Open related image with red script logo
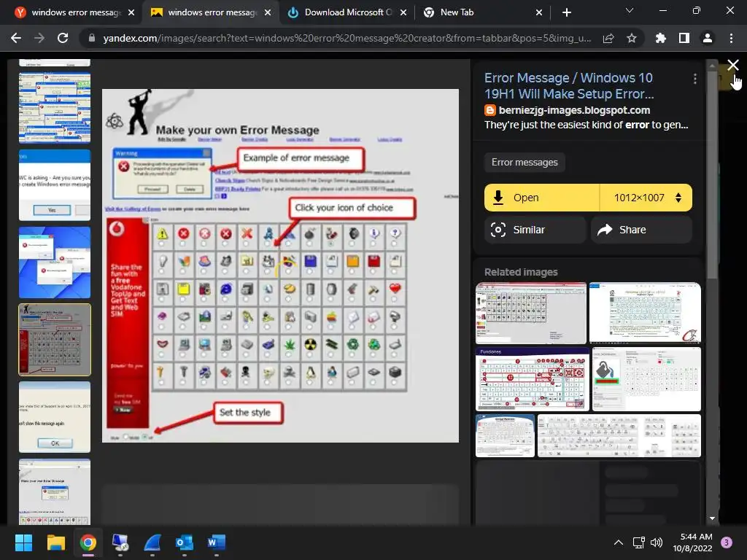Viewport: 747px width, 560px height. point(645,313)
